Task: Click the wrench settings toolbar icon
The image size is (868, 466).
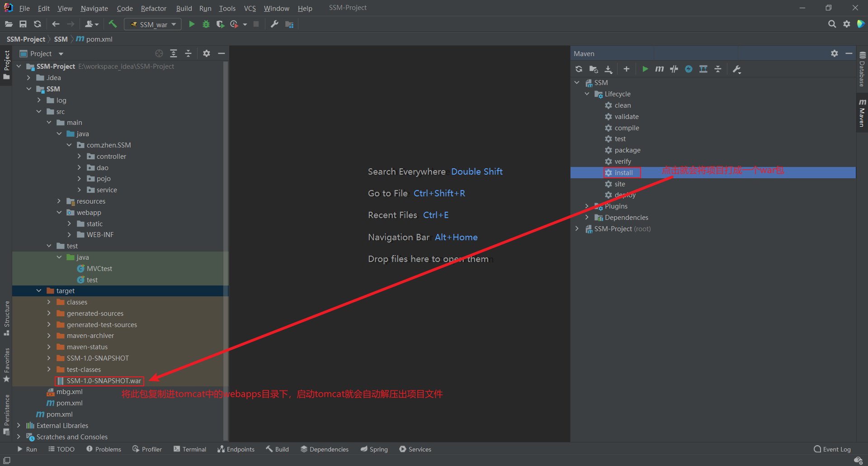Action: (274, 24)
